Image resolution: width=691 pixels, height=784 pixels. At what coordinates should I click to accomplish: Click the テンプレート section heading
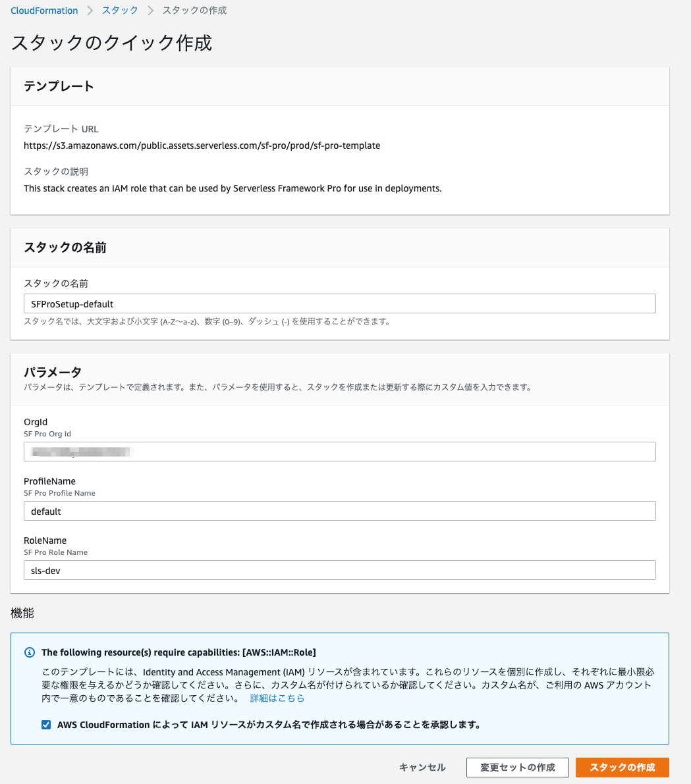pos(59,86)
